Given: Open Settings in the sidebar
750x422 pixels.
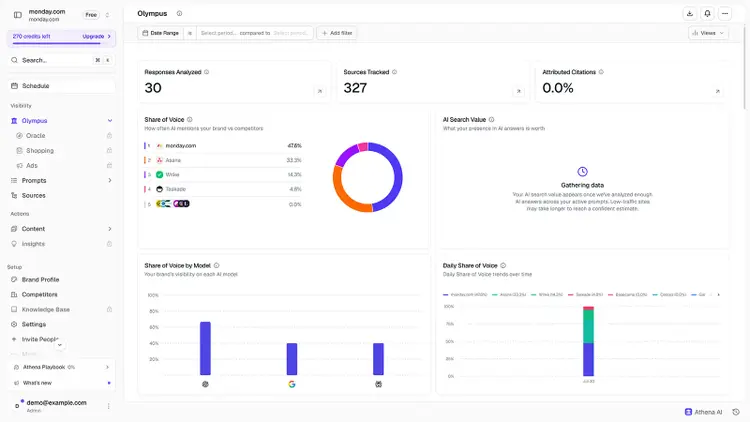Looking at the screenshot, I should [x=33, y=324].
